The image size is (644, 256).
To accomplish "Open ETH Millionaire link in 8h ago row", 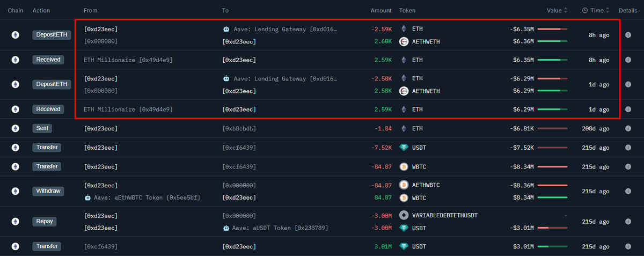I will pyautogui.click(x=128, y=60).
